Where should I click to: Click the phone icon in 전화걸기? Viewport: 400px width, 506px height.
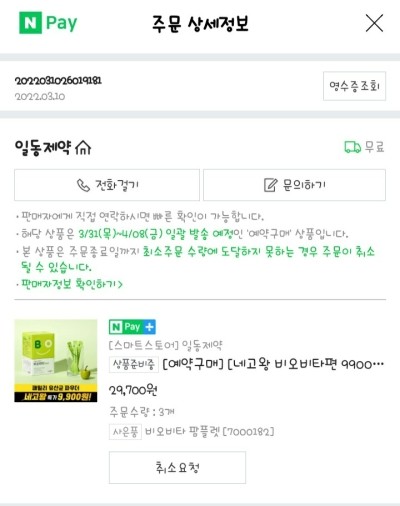[x=83, y=185]
